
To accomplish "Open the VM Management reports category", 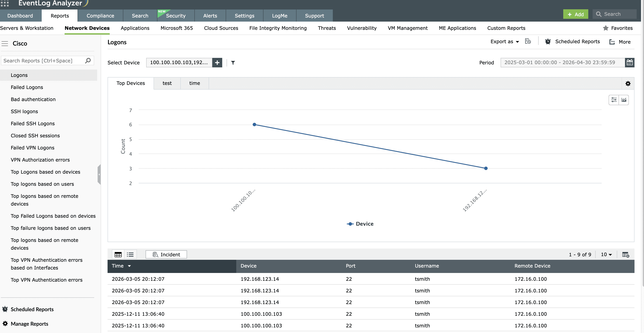I will (x=408, y=28).
